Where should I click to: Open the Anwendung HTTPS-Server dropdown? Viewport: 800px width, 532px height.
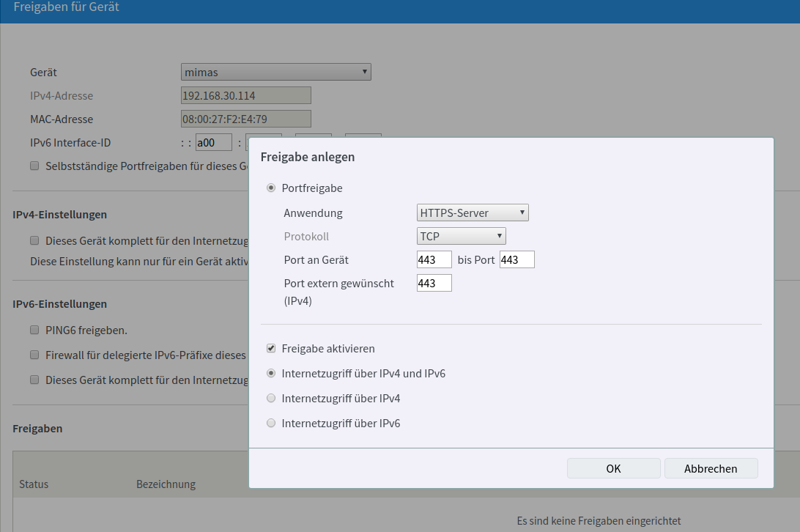tap(472, 213)
